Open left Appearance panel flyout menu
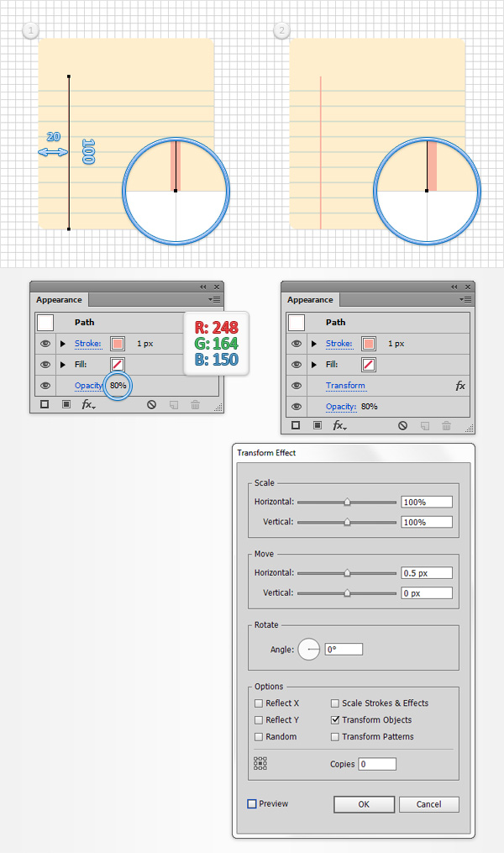Viewport: 504px width, 853px height. click(x=214, y=300)
